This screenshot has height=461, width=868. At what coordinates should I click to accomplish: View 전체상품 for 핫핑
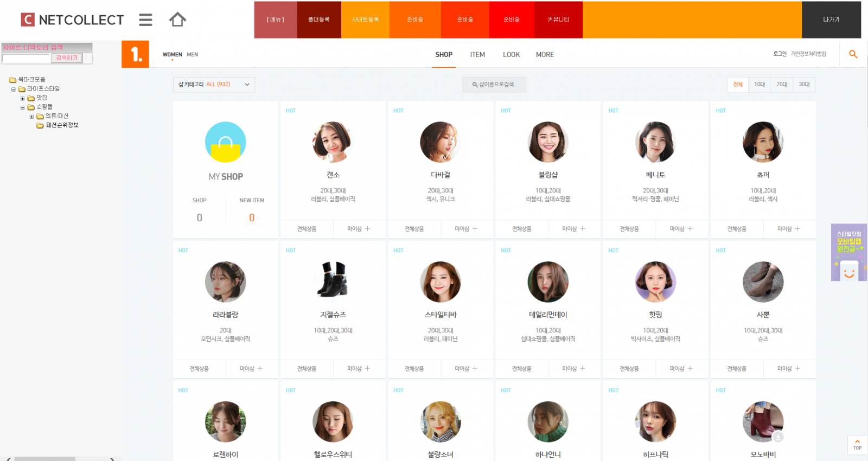pyautogui.click(x=629, y=369)
